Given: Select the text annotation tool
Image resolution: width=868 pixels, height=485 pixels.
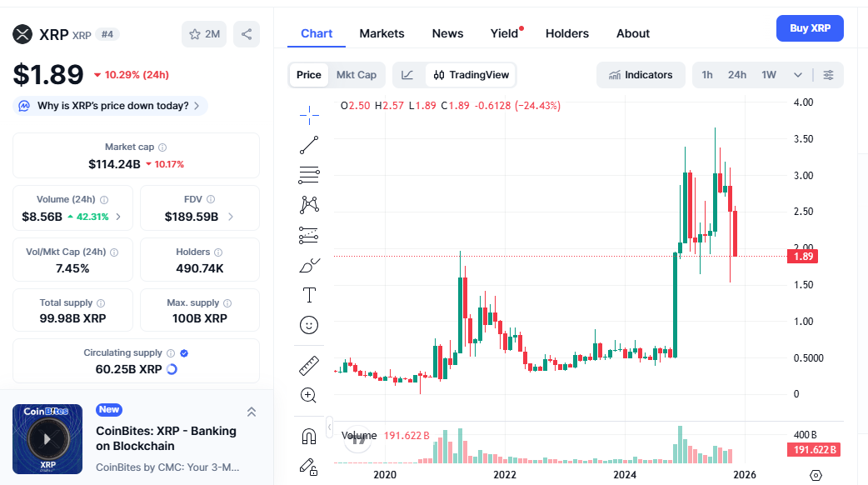Looking at the screenshot, I should coord(309,295).
